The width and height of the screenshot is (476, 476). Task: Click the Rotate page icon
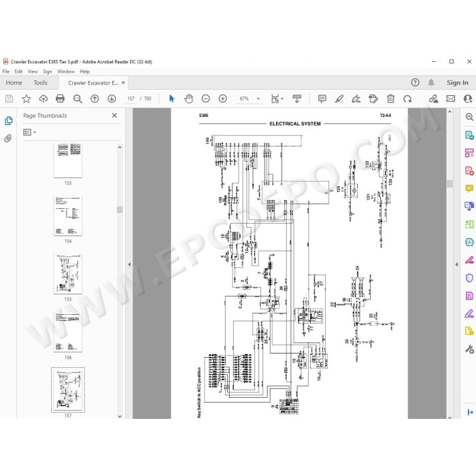tap(407, 99)
